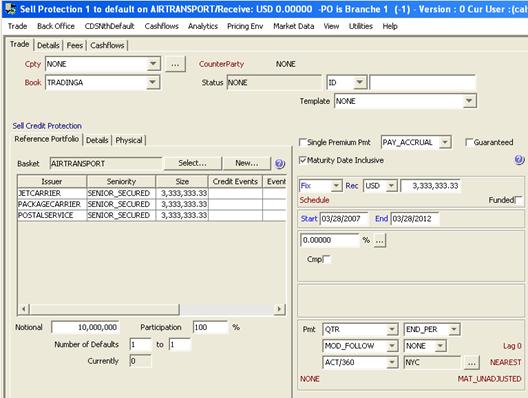The width and height of the screenshot is (528, 398).
Task: Click the MAT_UNADJUSTED label
Action: coord(489,379)
